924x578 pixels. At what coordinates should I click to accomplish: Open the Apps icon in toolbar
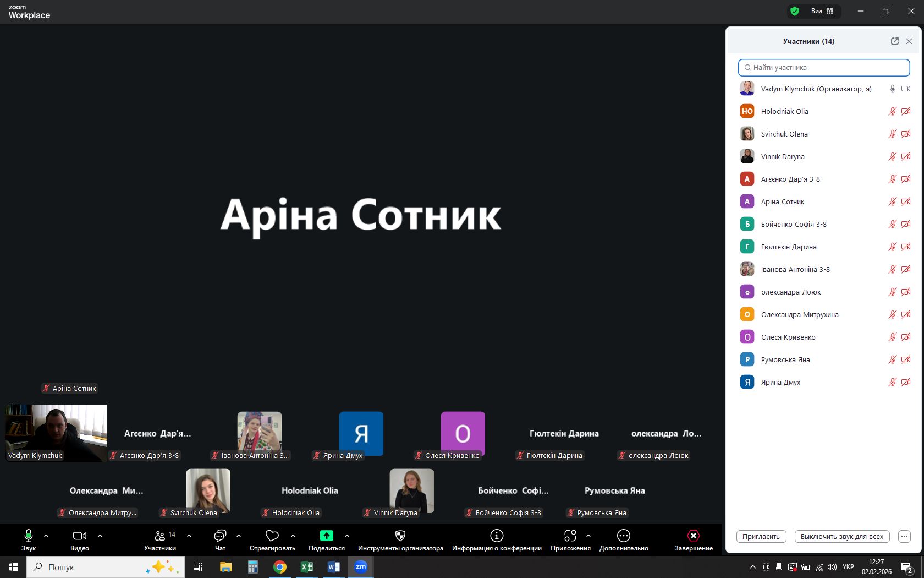tap(570, 536)
